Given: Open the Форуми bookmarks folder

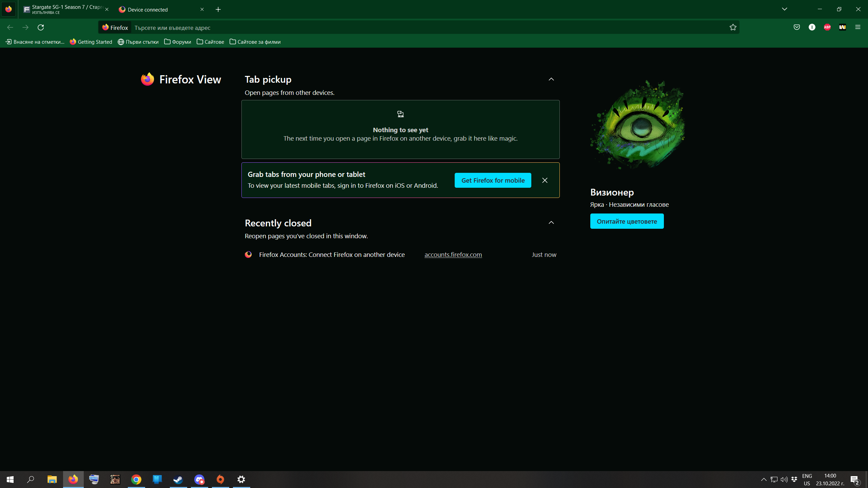Looking at the screenshot, I should [178, 42].
